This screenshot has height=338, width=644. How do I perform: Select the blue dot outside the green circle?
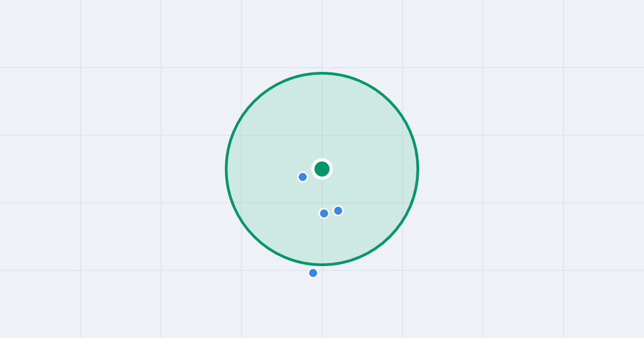[x=313, y=273]
